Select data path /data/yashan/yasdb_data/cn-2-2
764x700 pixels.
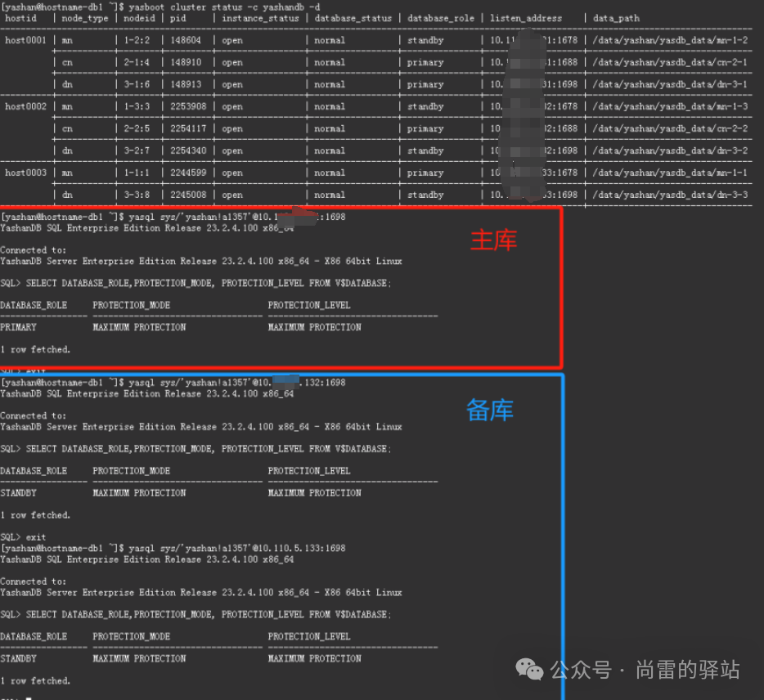670,128
